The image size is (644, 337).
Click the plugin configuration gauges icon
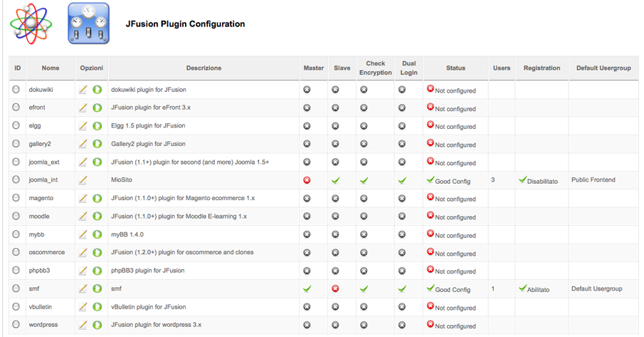point(89,24)
